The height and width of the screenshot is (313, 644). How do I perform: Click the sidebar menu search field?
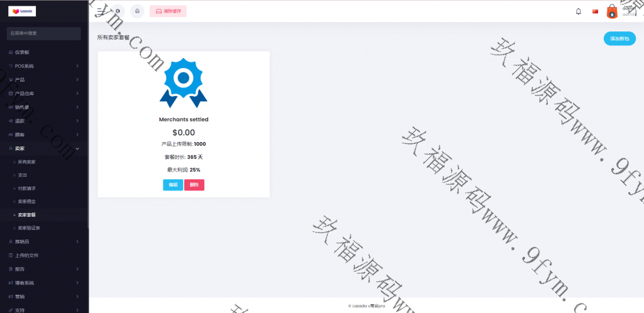coord(43,33)
